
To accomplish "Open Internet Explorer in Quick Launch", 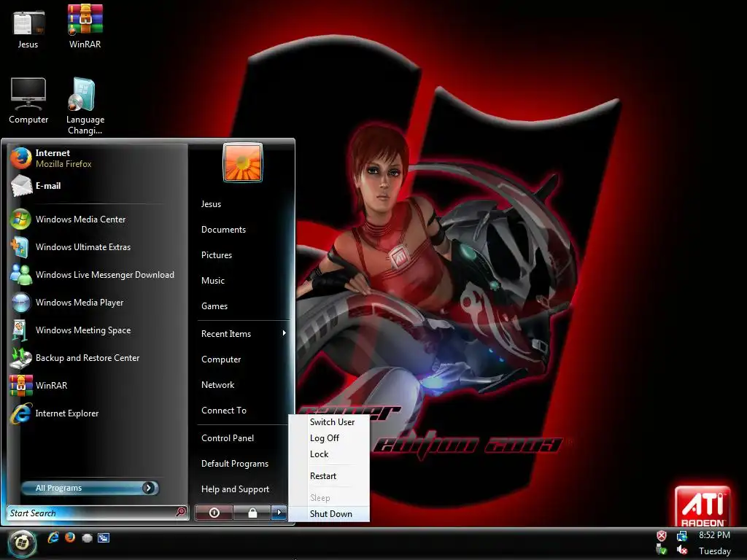I will (x=53, y=537).
